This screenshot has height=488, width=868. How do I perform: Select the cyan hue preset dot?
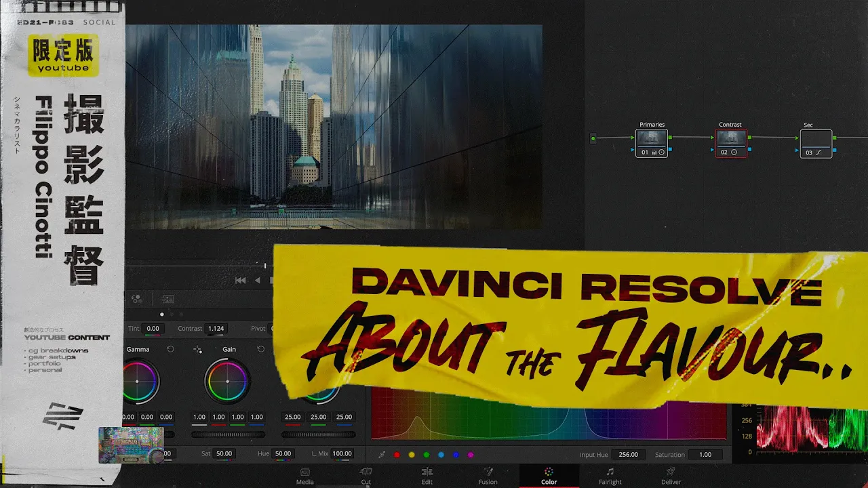pos(441,455)
